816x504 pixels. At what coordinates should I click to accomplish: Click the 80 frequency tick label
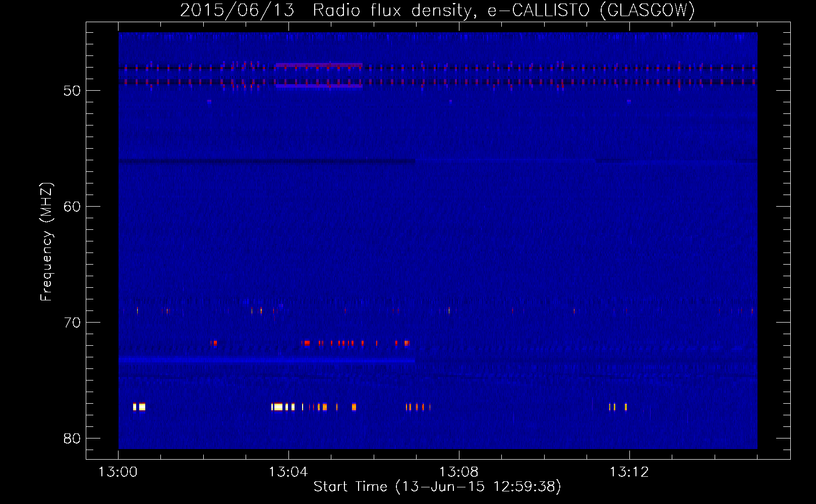(x=73, y=438)
